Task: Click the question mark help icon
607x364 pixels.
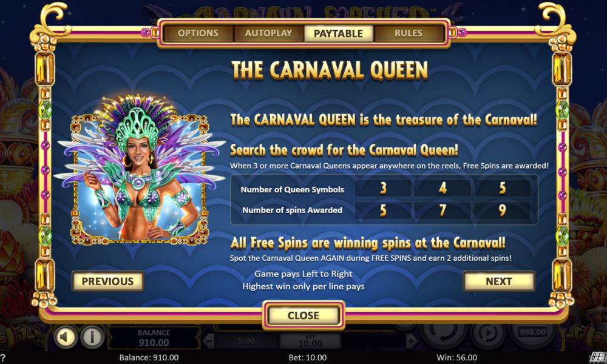Action: tap(3, 358)
